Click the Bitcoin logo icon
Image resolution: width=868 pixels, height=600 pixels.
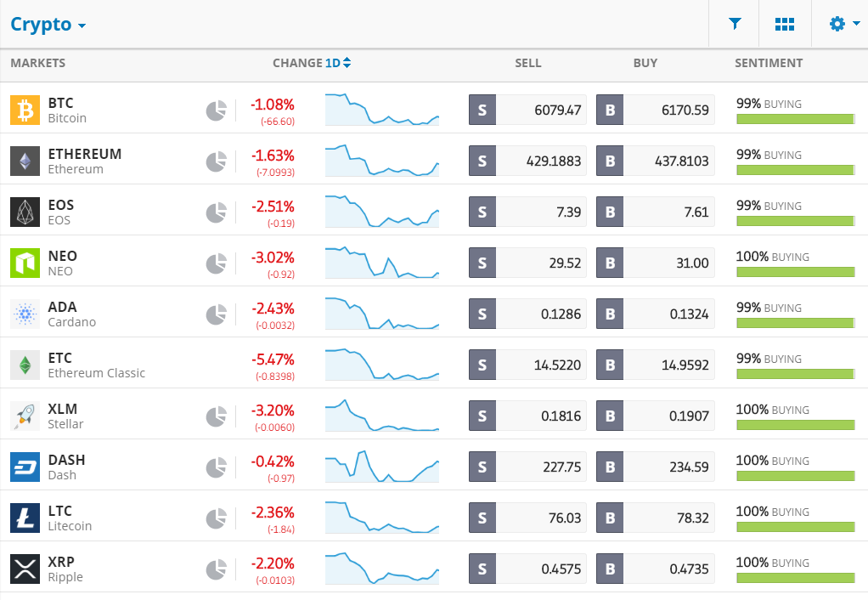pos(25,110)
